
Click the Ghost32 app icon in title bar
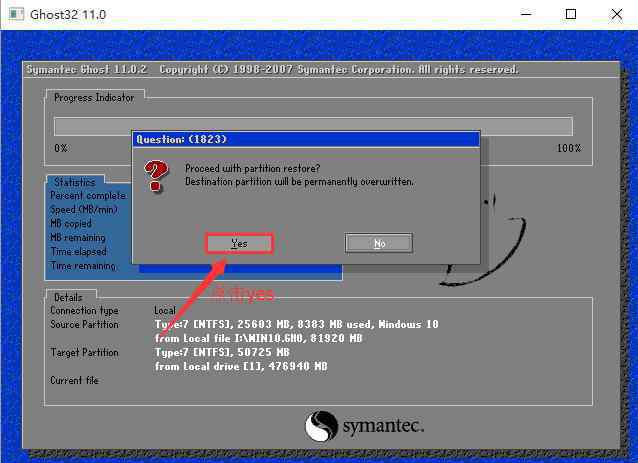tap(16, 14)
